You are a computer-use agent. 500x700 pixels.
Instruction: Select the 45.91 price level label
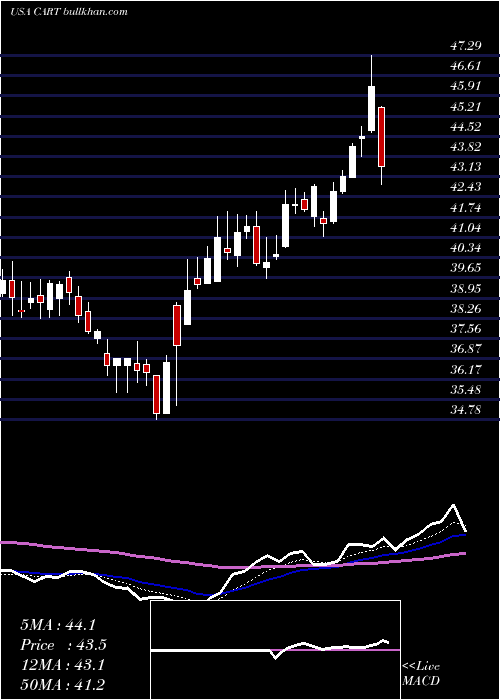(466, 86)
